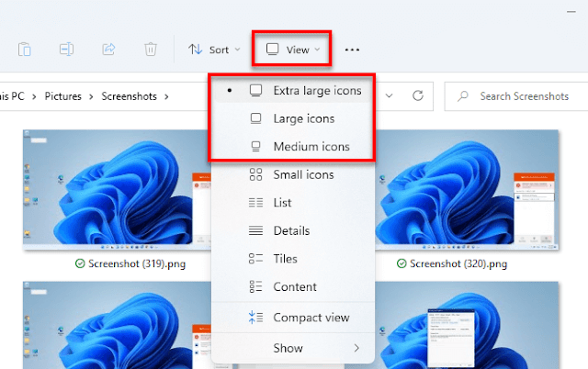Expand chevron after Pictures breadcrumb
The height and width of the screenshot is (369, 588).
tap(91, 96)
